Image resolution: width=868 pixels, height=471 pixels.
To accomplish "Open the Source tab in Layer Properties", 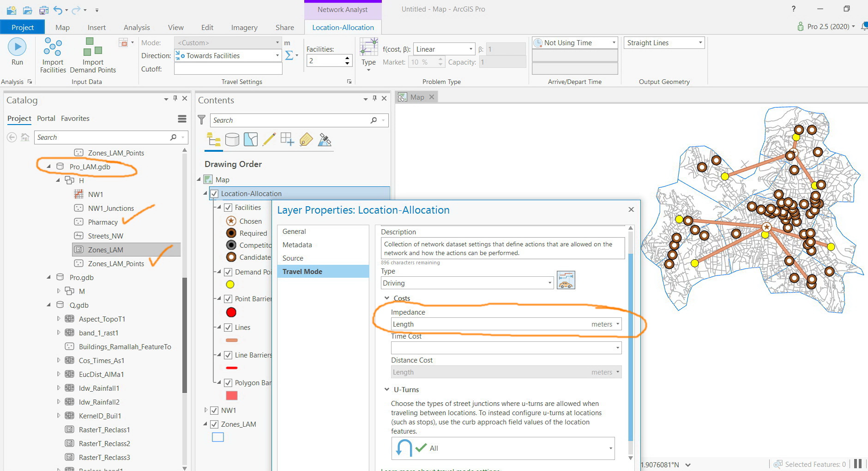I will point(293,258).
